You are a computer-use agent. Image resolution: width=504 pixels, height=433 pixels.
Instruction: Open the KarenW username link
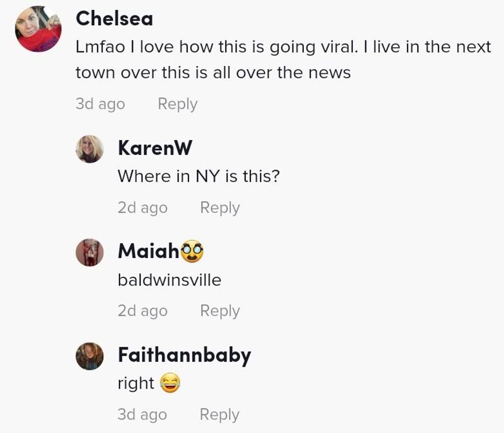click(x=155, y=148)
